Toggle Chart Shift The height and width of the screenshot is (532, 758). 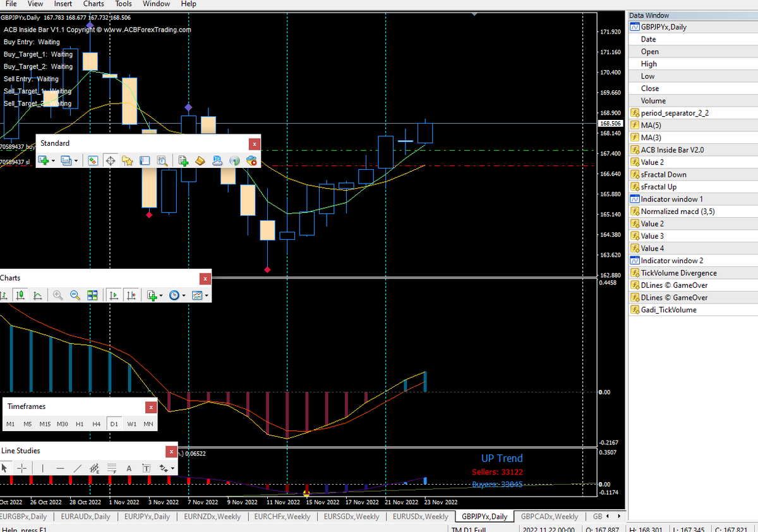(130, 295)
